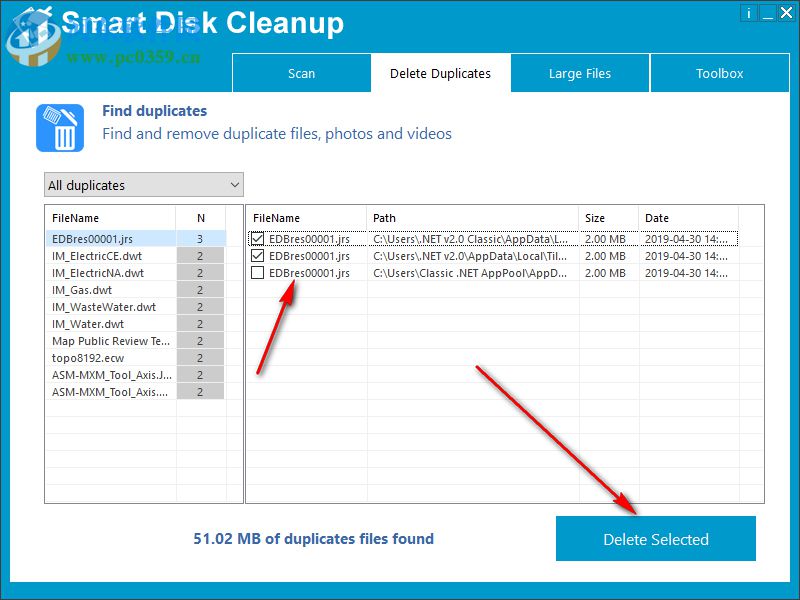The image size is (800, 600).
Task: Open the info (i) button in titlebar
Action: [749, 13]
